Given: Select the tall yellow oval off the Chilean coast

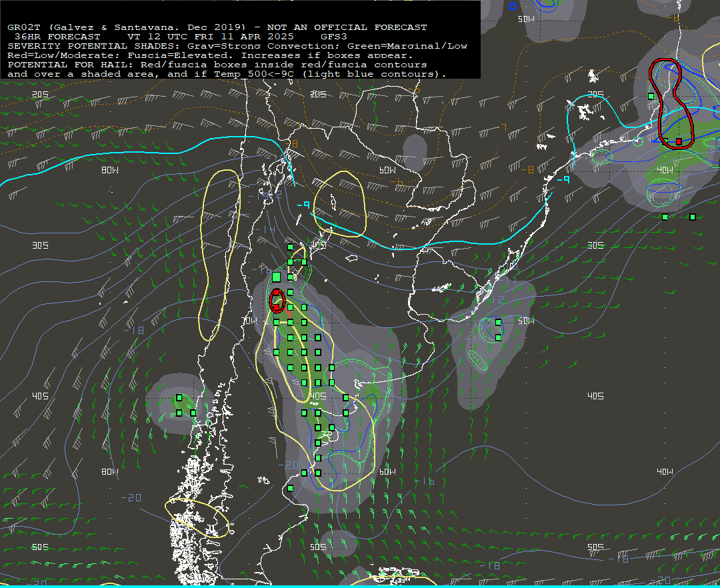Looking at the screenshot, I should (x=219, y=255).
